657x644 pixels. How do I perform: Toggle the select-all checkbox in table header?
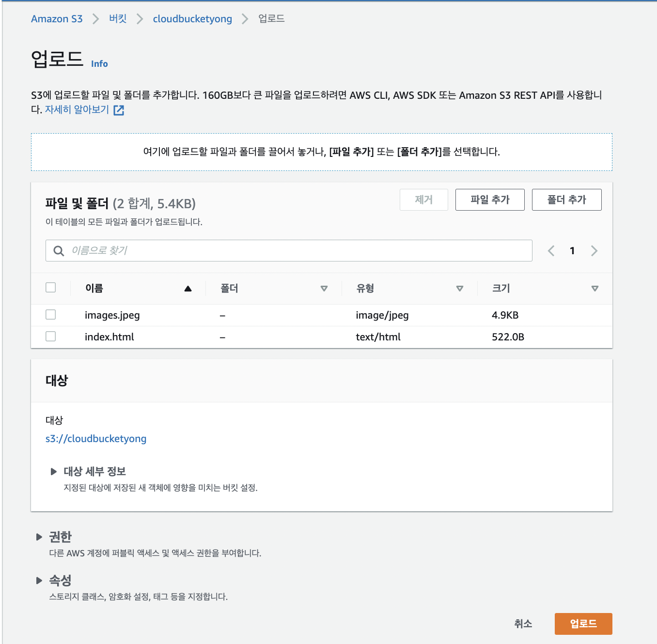(x=51, y=288)
